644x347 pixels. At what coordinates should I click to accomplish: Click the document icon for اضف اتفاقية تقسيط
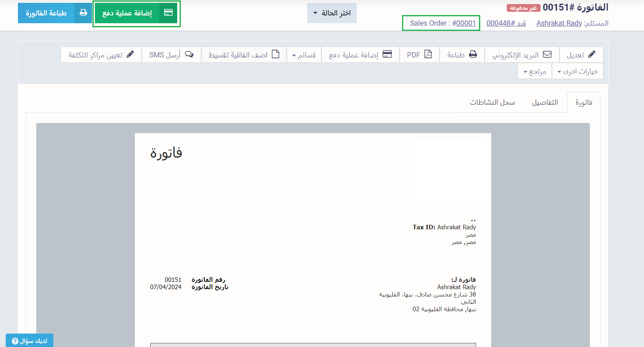coord(276,55)
